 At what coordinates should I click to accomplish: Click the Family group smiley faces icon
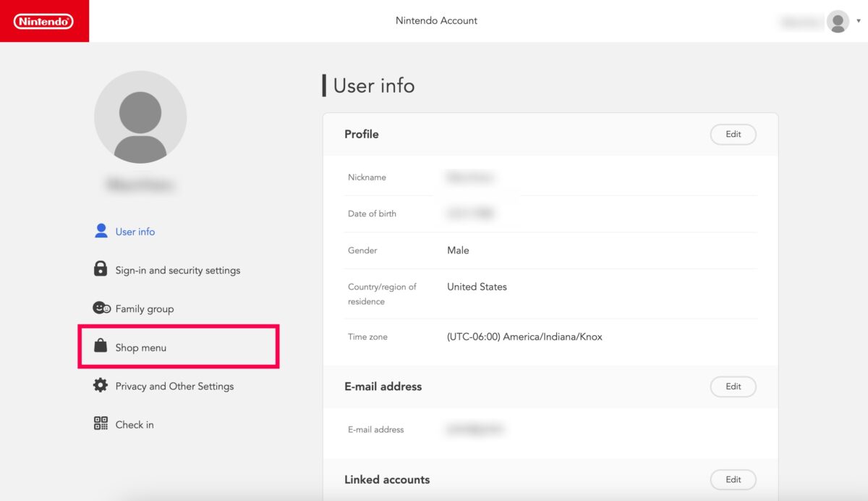click(101, 308)
